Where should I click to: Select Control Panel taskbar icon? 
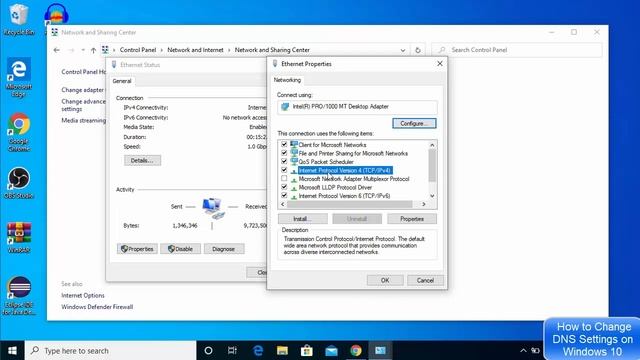tap(380, 351)
